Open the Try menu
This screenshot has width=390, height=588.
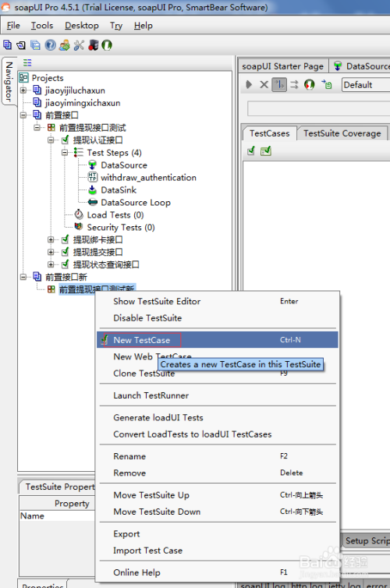click(x=116, y=26)
